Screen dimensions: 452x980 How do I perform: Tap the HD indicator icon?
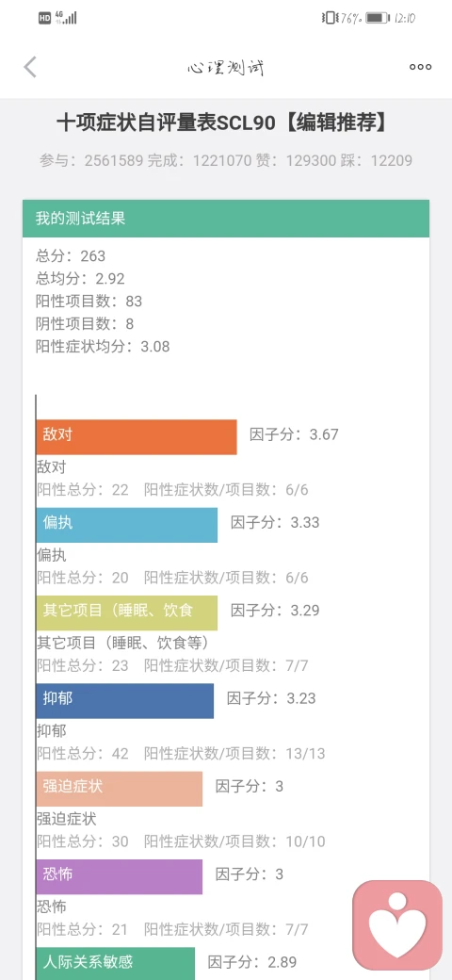click(x=44, y=18)
